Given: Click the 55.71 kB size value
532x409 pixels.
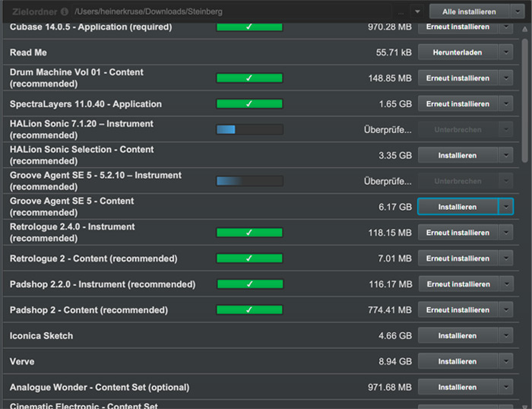Looking at the screenshot, I should 394,52.
